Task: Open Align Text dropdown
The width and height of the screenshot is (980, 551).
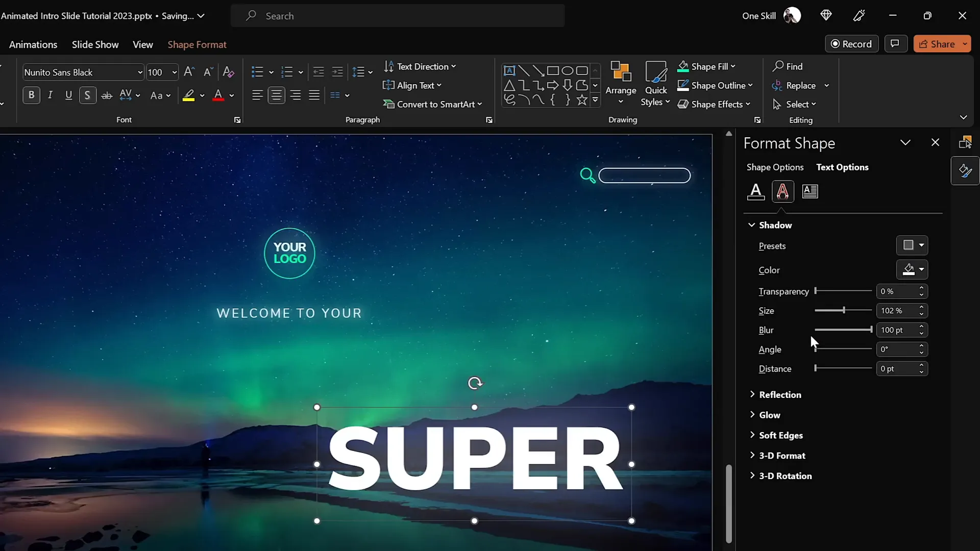Action: point(412,85)
